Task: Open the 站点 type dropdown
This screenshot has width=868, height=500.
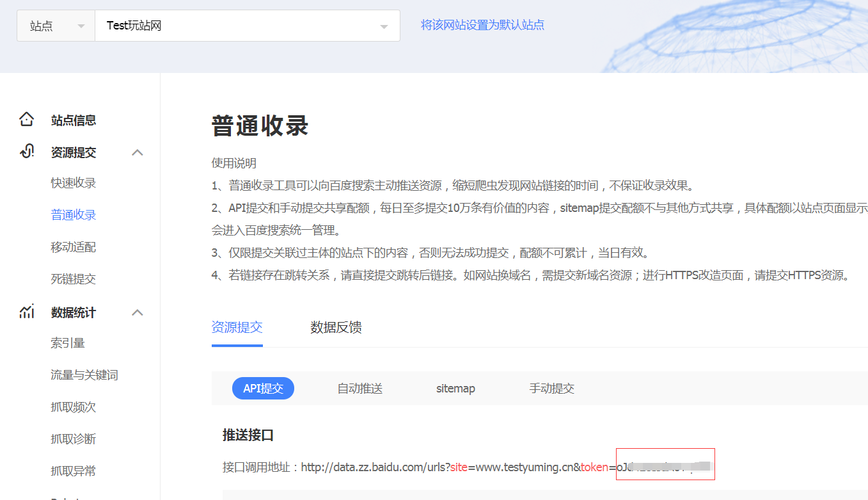Action: (x=56, y=26)
